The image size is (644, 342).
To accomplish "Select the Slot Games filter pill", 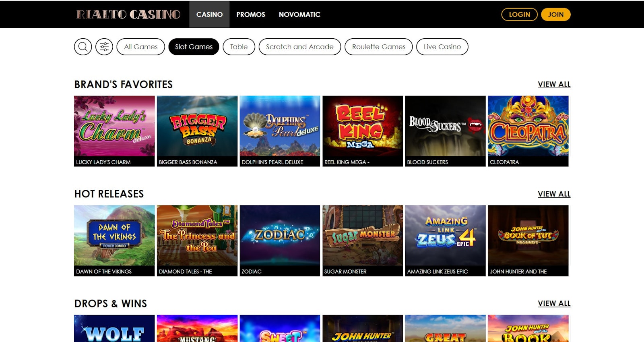I will 194,47.
